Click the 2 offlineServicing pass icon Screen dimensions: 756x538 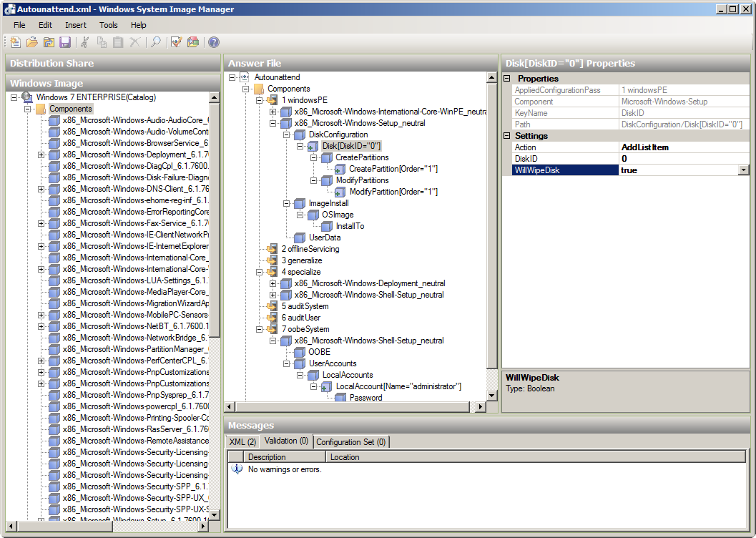tap(273, 249)
